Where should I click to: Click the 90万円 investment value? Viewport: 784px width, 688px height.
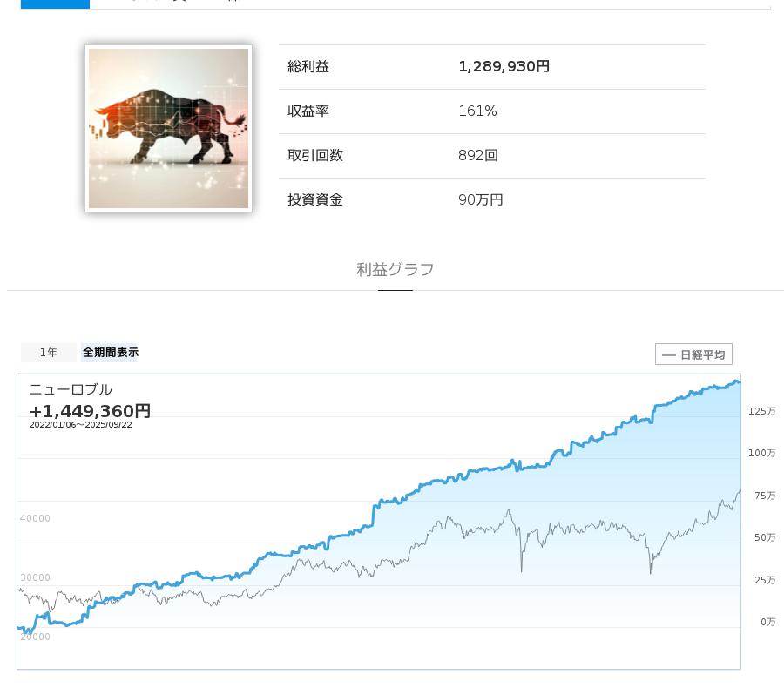[x=481, y=200]
